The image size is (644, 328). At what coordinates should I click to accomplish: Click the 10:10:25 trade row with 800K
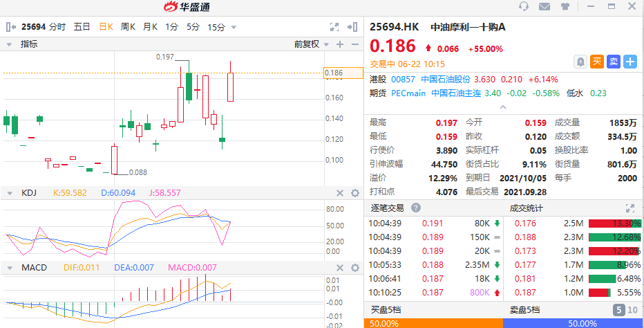pyautogui.click(x=433, y=293)
